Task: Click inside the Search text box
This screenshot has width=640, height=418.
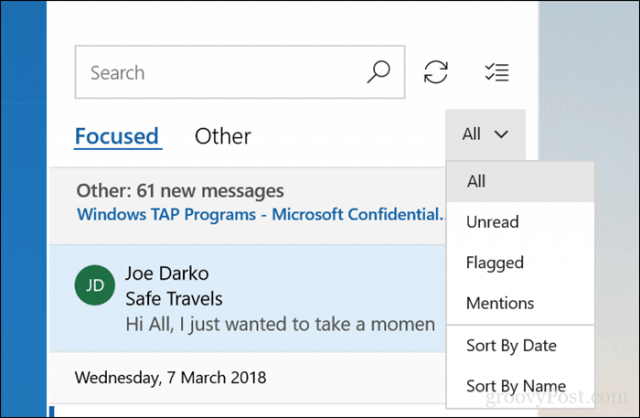Action: click(240, 72)
